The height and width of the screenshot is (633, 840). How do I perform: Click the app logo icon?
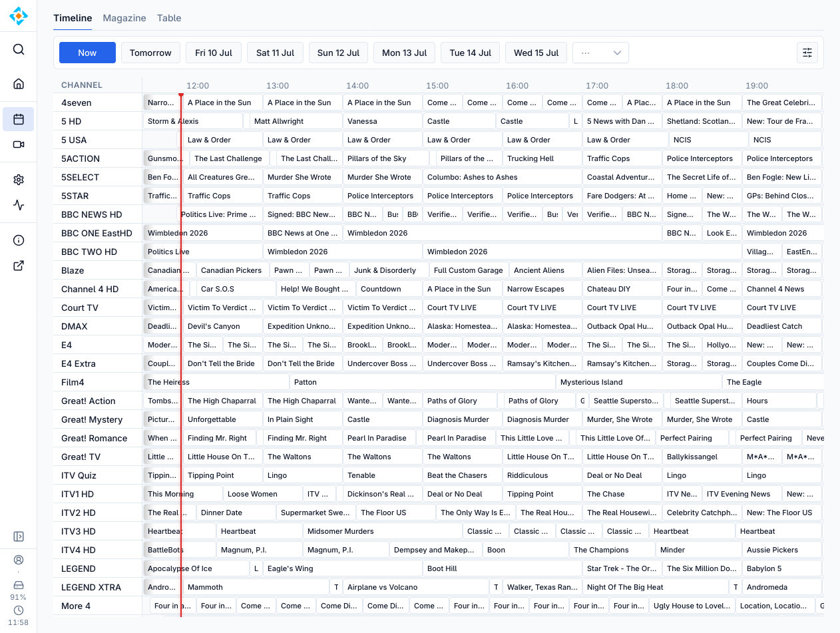19,16
